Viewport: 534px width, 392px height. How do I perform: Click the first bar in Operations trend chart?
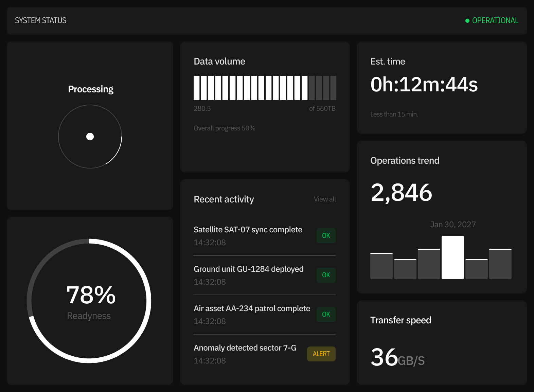[381, 266]
